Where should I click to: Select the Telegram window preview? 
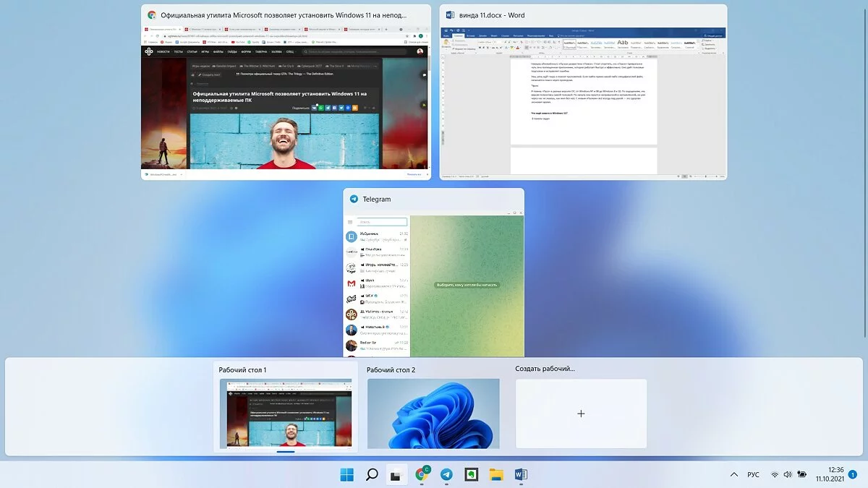point(433,282)
